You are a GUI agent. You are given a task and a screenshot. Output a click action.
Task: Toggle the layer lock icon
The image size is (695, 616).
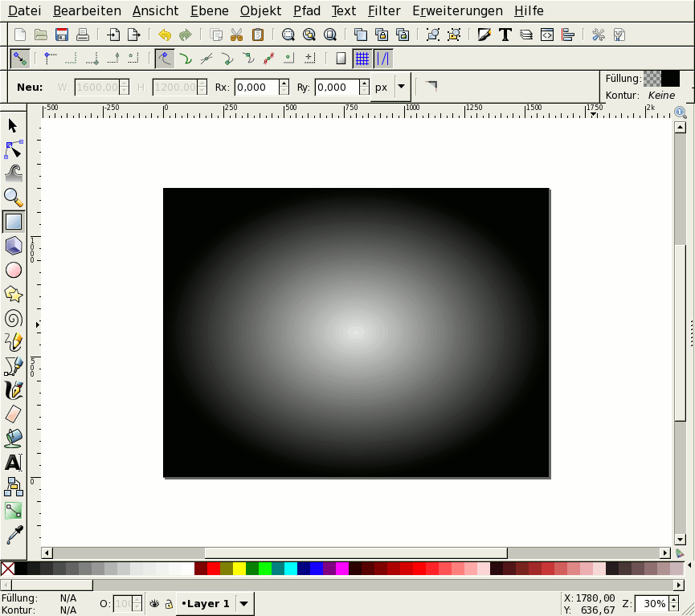tap(167, 603)
